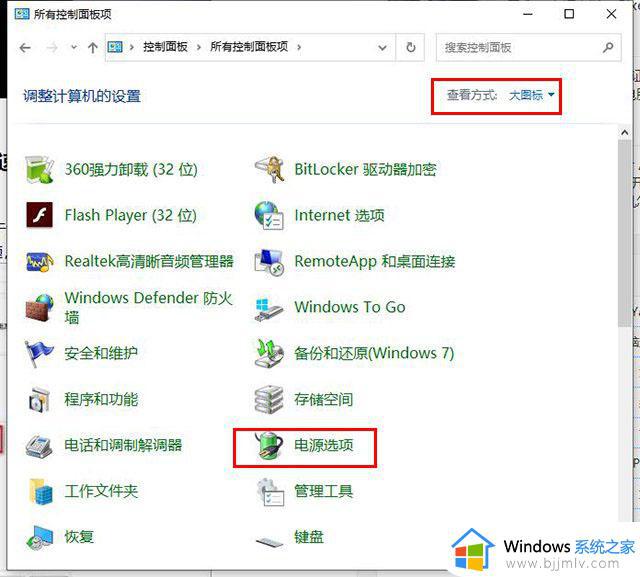Open 管理工具 link
Screen dimensions: 640x577
[x=324, y=491]
